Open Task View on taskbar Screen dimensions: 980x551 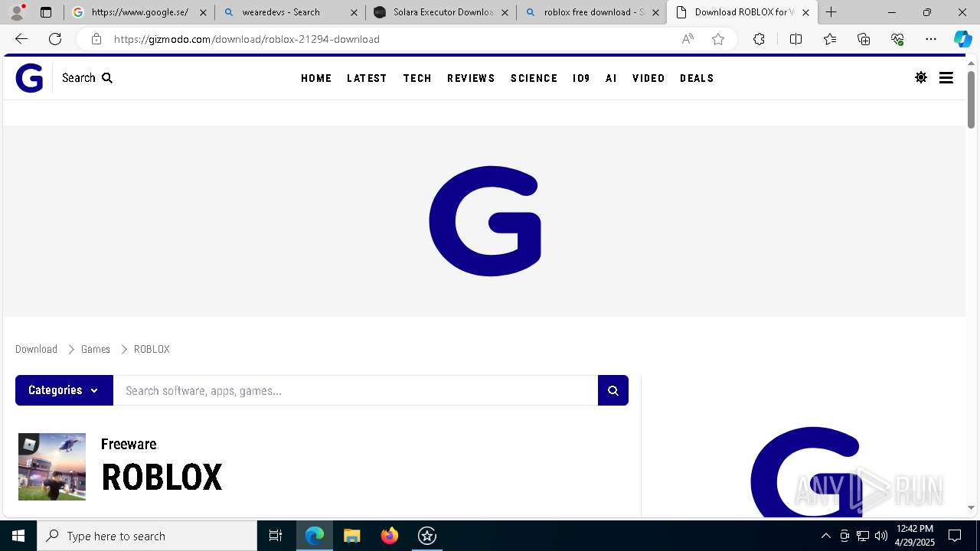[x=276, y=536]
